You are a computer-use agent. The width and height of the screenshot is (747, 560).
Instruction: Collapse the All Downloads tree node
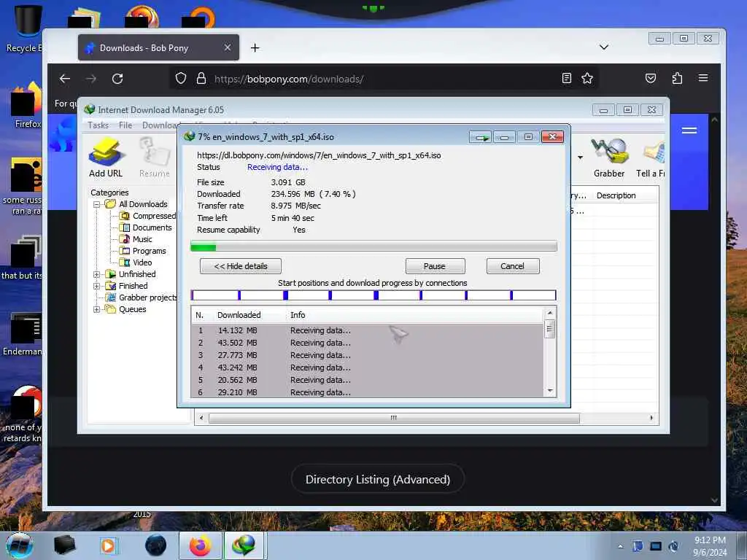pos(97,204)
